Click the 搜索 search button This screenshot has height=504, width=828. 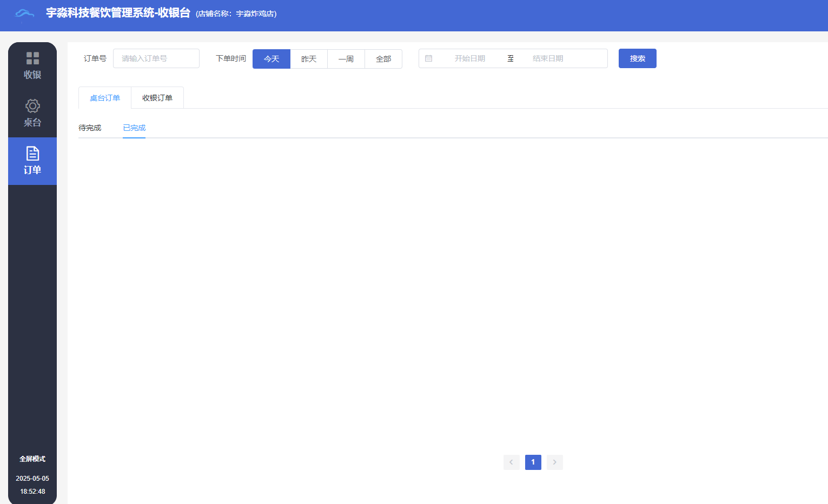click(638, 58)
